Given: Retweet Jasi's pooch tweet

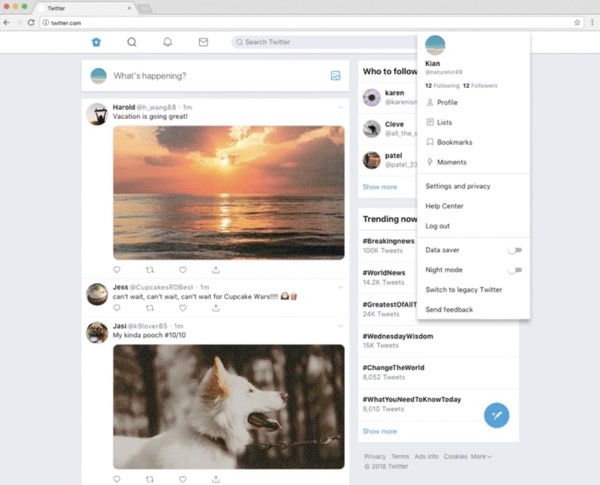Looking at the screenshot, I should 150,479.
